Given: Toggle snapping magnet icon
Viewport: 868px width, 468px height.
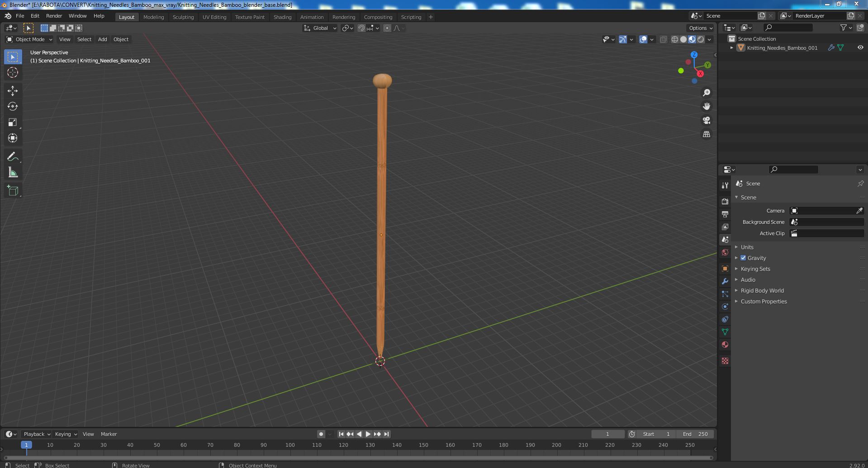Looking at the screenshot, I should (361, 28).
